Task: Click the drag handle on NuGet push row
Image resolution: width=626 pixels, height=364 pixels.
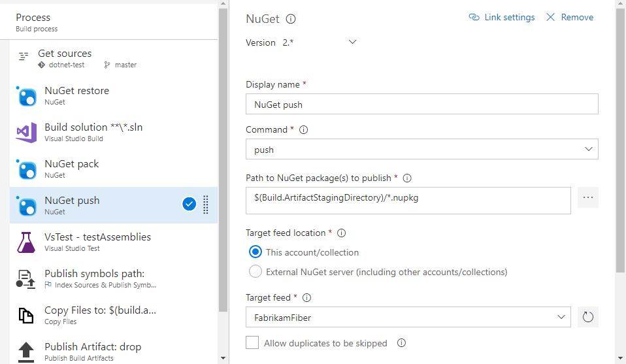Action: (206, 205)
